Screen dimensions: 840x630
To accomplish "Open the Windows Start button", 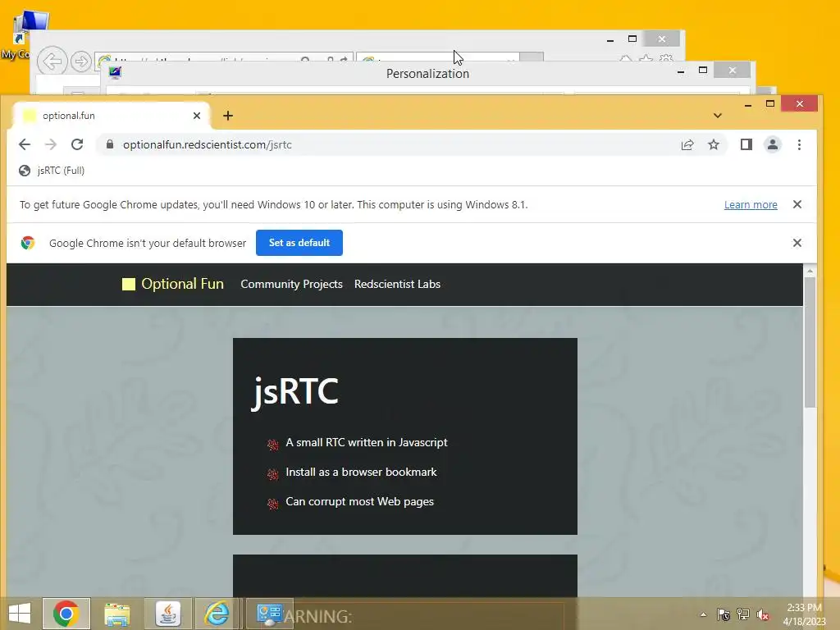I will click(x=20, y=614).
